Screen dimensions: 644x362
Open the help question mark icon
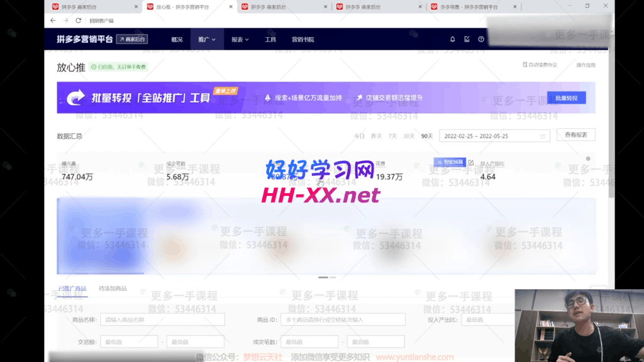(x=481, y=40)
